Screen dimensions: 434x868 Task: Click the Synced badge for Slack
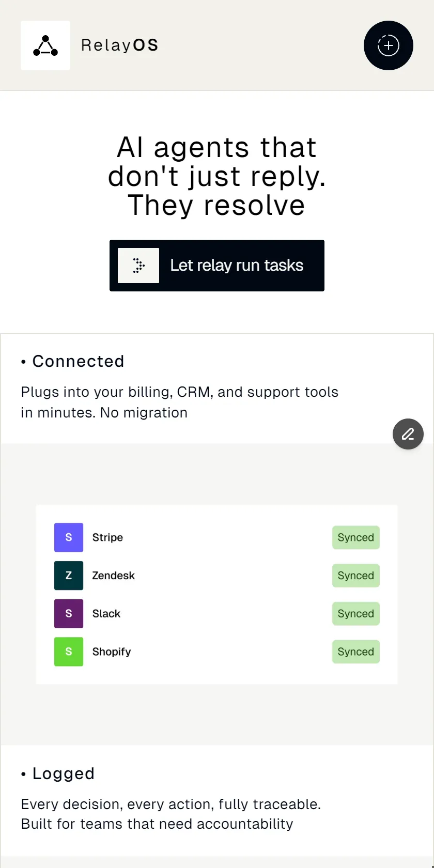pos(356,614)
